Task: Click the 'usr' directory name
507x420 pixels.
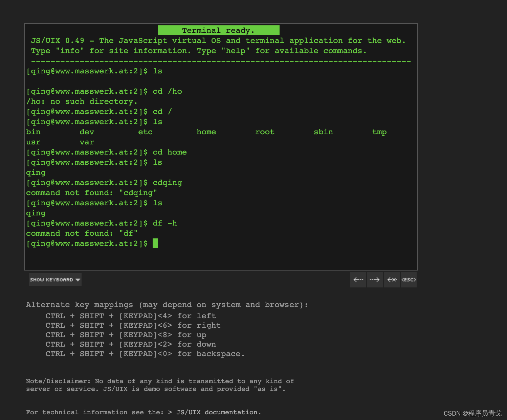Action: (x=33, y=142)
